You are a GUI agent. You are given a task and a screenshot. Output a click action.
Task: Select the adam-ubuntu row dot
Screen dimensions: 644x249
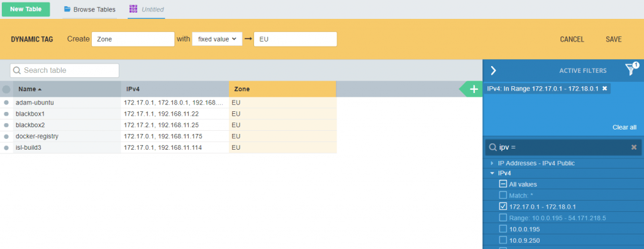6,102
